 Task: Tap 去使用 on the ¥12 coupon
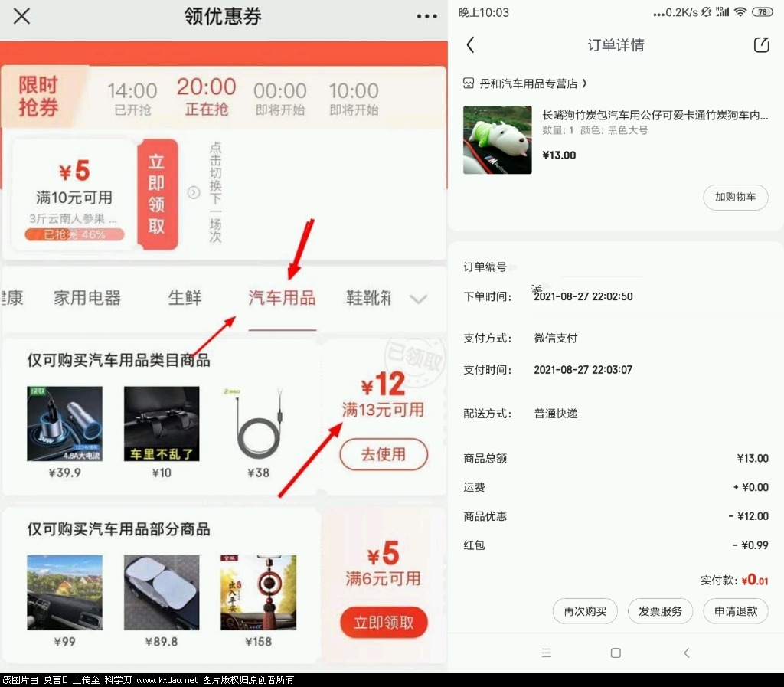click(x=384, y=454)
